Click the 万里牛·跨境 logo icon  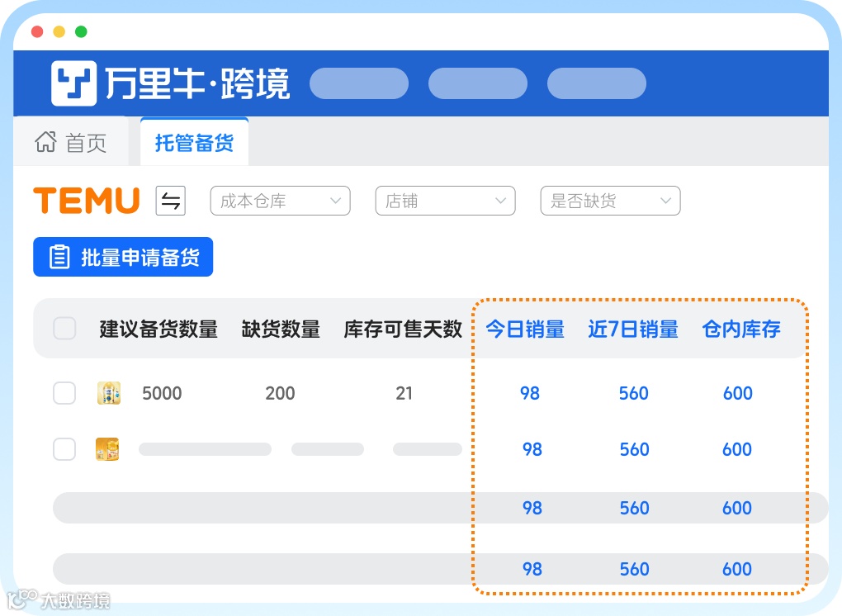pos(74,83)
